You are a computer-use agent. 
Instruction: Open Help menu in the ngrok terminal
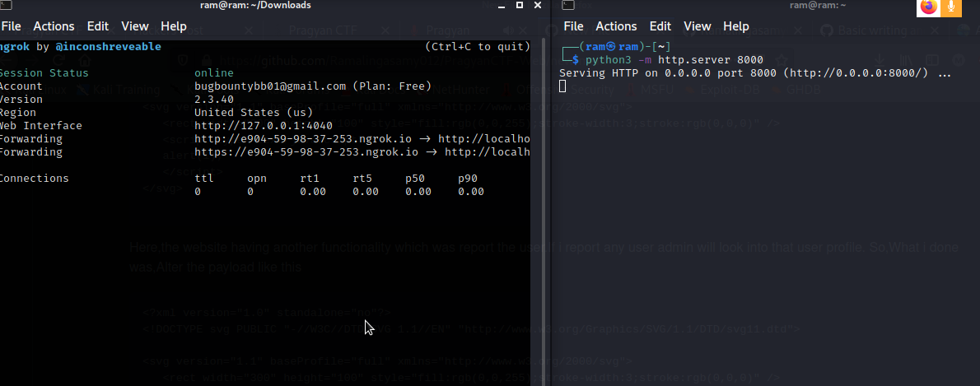(x=174, y=26)
